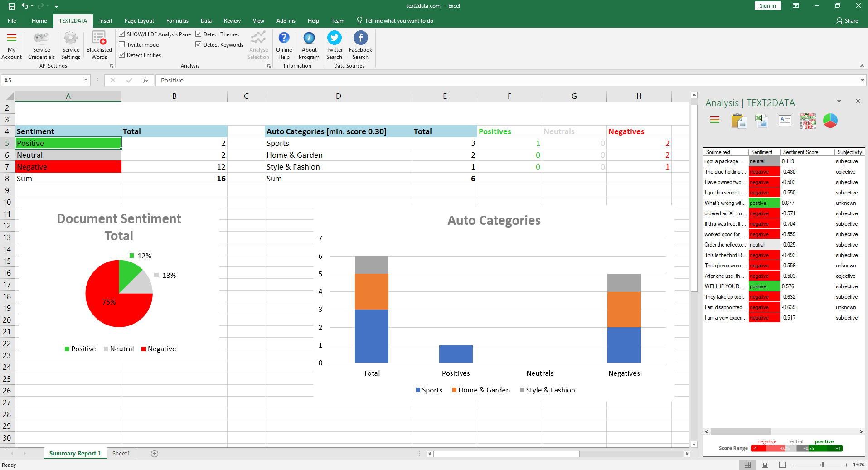Open the Analysis group dialog launcher
The width and height of the screenshot is (868, 470).
coord(269,66)
